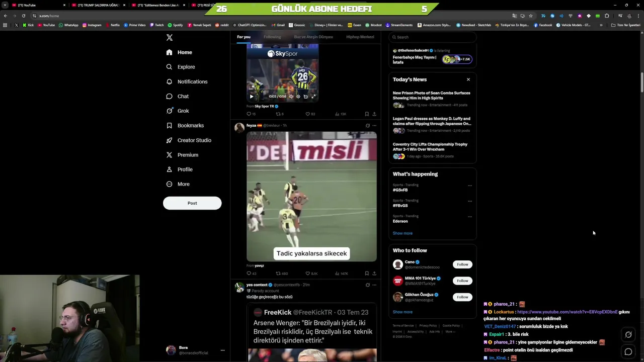
Task: Open the messages floating chat button
Action: pos(628,352)
